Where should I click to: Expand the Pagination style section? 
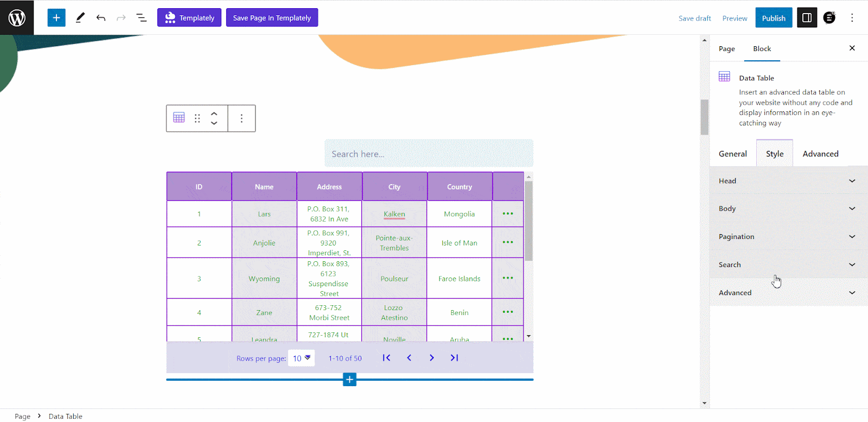pos(789,236)
